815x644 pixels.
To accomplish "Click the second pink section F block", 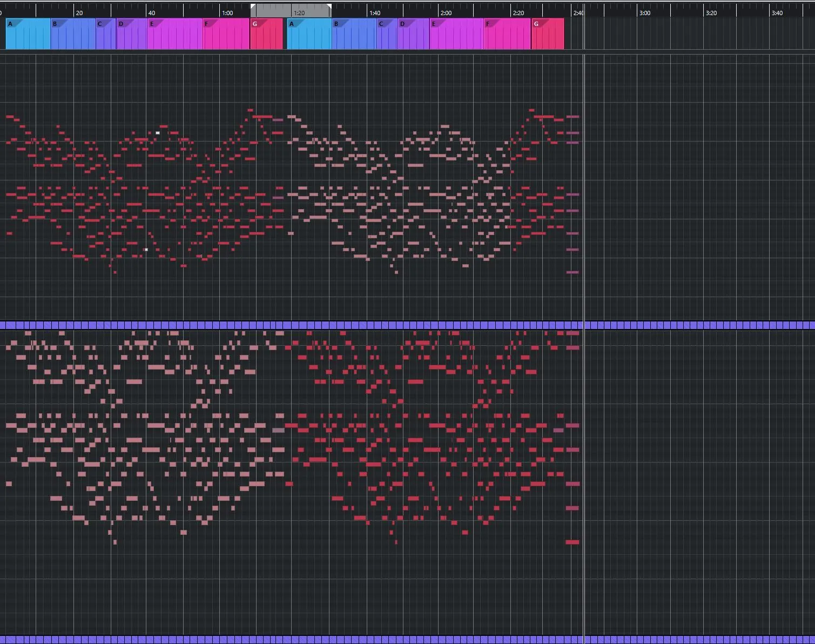I will 507,34.
